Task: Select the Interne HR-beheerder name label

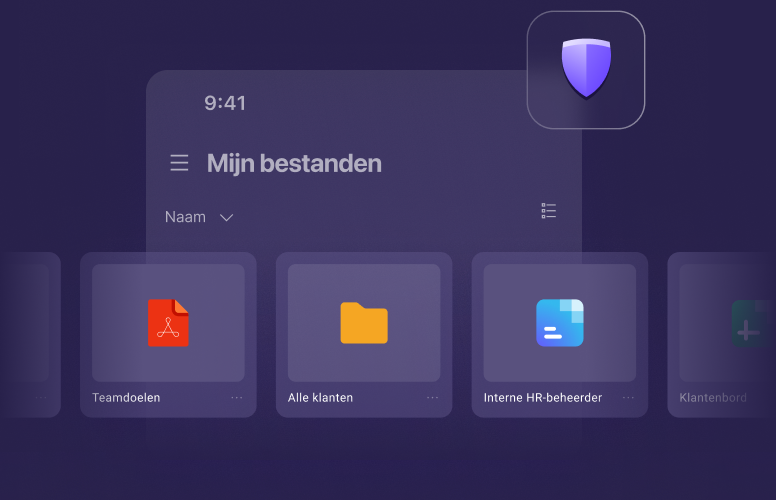Action: pyautogui.click(x=543, y=398)
